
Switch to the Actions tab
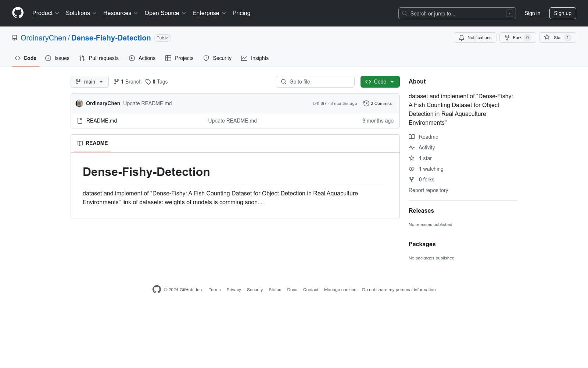142,58
